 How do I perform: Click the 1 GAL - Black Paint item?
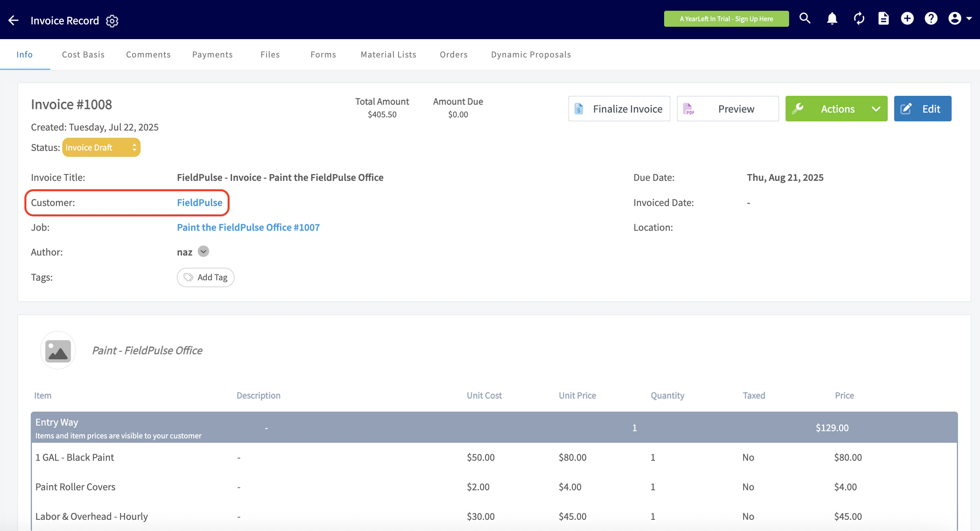[x=75, y=457]
